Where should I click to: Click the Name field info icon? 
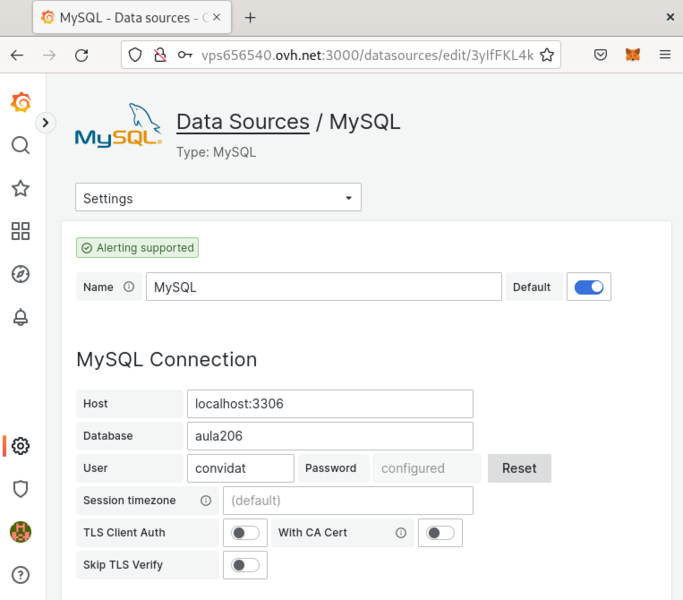(x=128, y=287)
